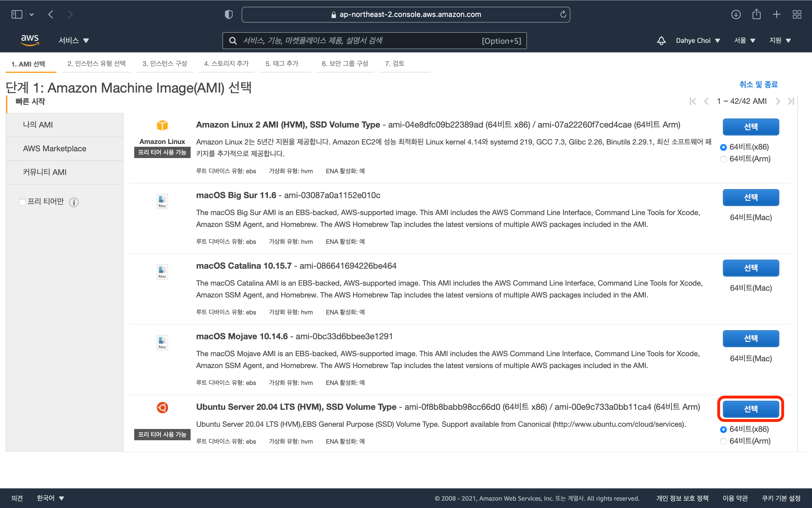Reload the AWS console page
The width and height of the screenshot is (812, 508).
563,14
